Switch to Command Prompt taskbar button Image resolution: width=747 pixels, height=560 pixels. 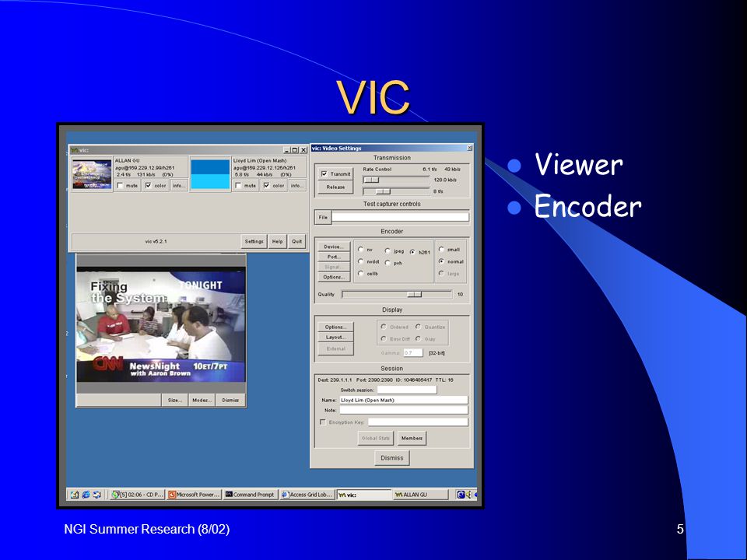[251, 495]
